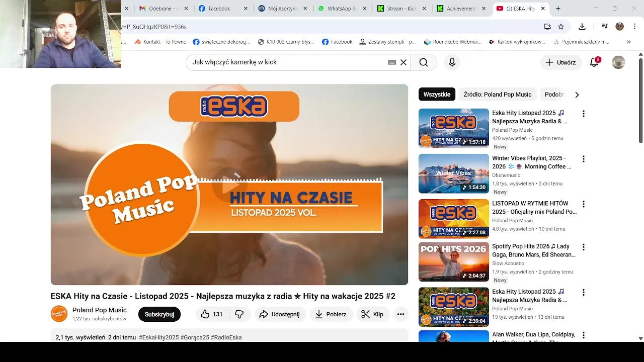Close the ESKA Hity YouTube tab
644x362 pixels.
coord(543,9)
